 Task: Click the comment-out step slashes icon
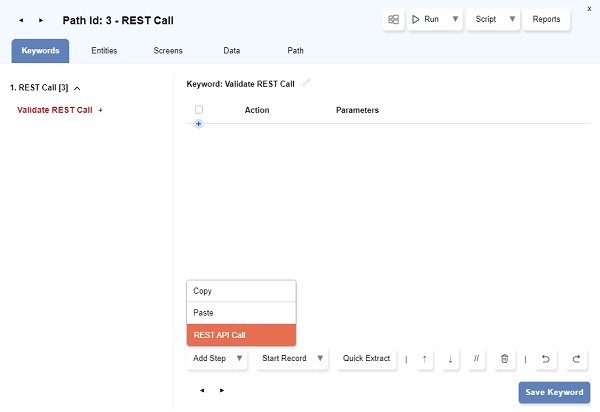(x=477, y=358)
